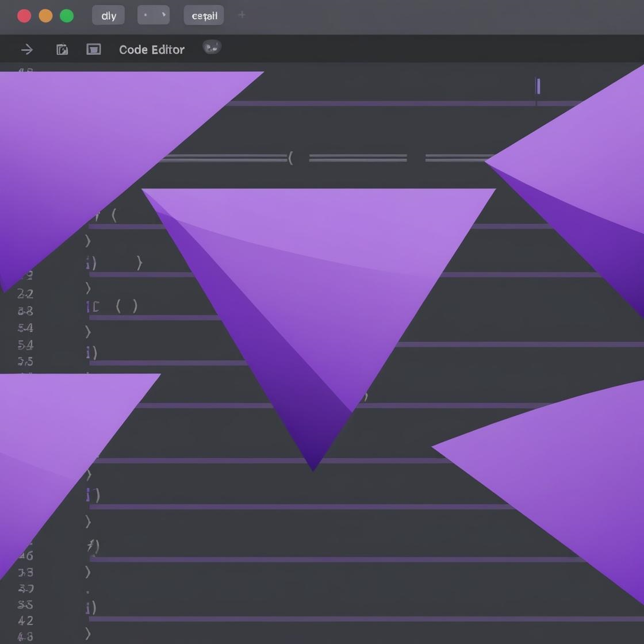Place cursor at the text caret on first line

click(538, 86)
